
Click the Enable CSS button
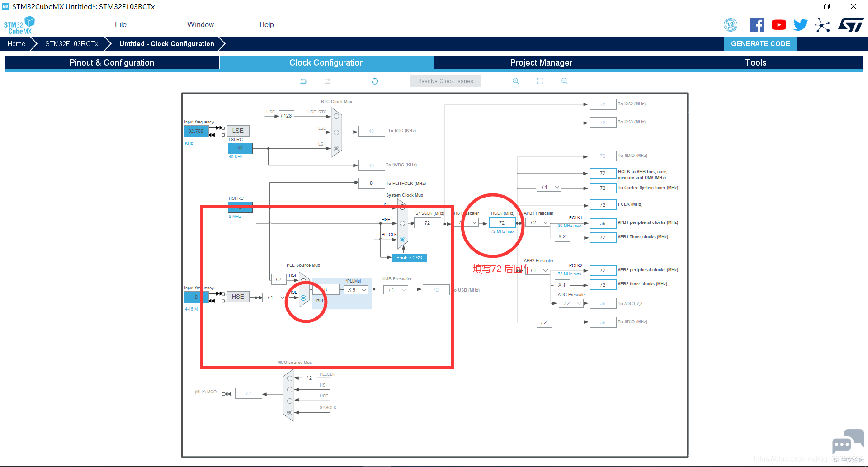pyautogui.click(x=409, y=258)
